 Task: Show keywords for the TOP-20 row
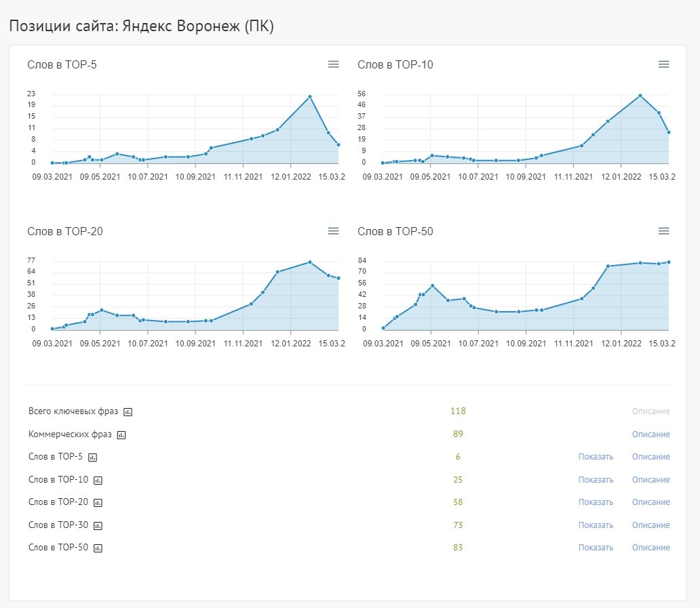tap(596, 502)
